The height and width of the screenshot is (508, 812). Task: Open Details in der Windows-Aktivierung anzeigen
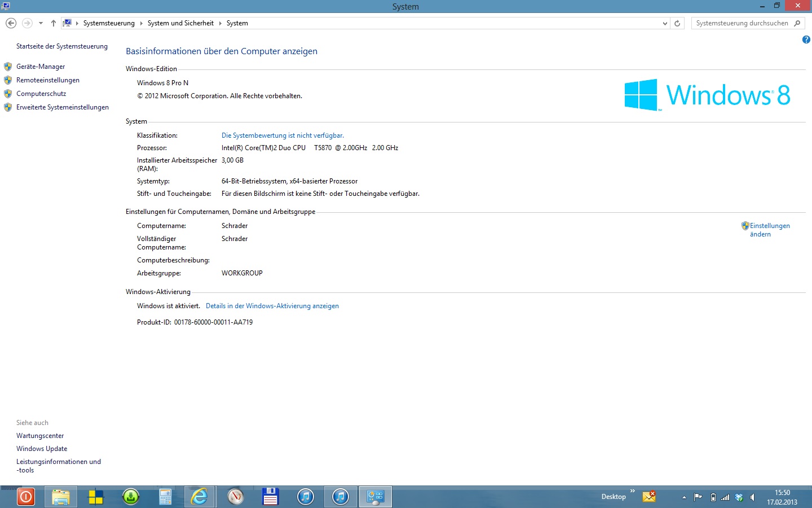[272, 306]
